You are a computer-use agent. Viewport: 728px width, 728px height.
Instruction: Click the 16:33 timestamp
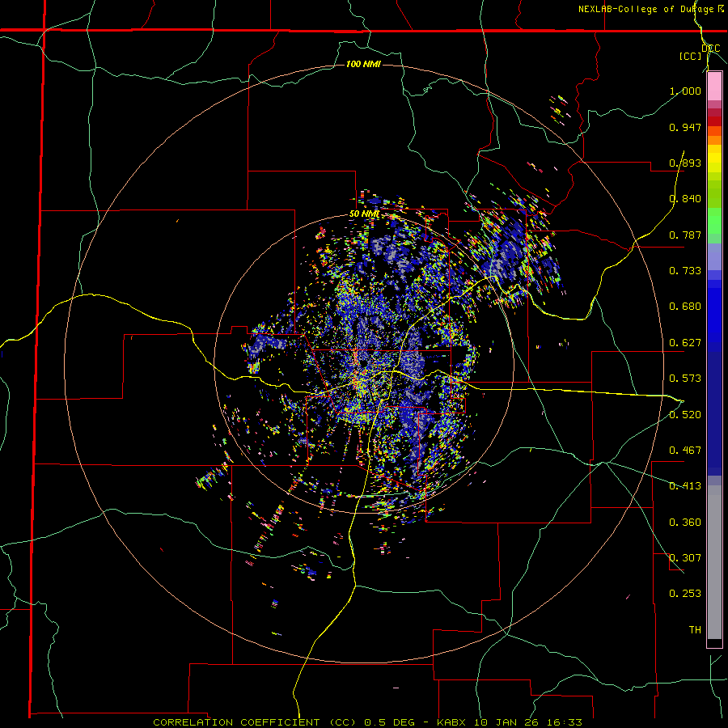(x=565, y=722)
